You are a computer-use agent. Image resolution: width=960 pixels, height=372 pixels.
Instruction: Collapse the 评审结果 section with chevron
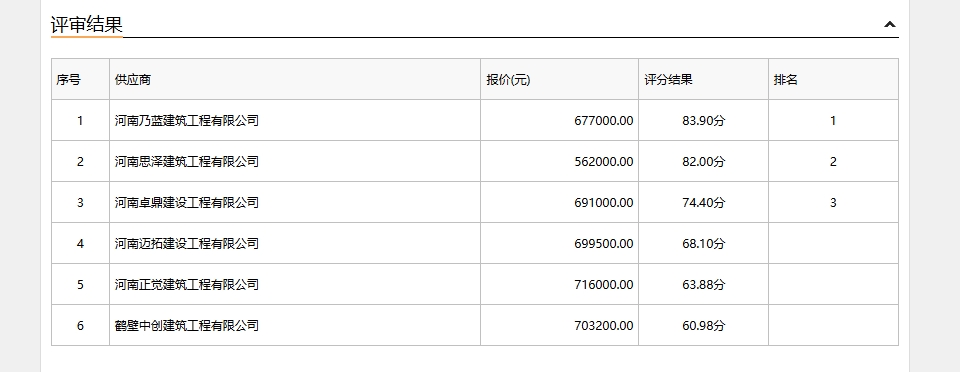click(890, 24)
